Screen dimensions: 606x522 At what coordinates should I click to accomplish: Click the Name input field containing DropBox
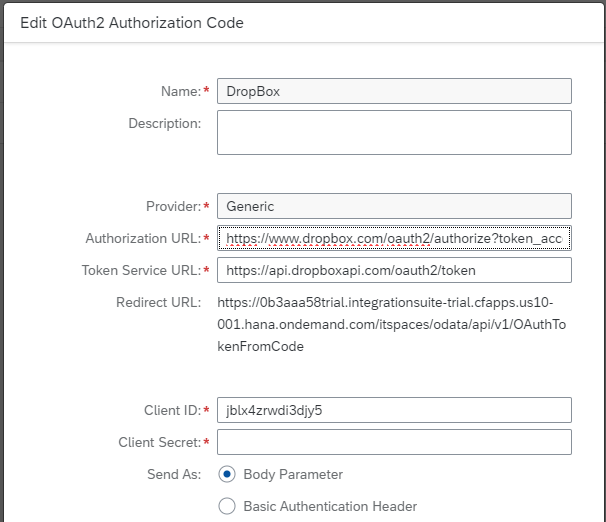[x=393, y=91]
